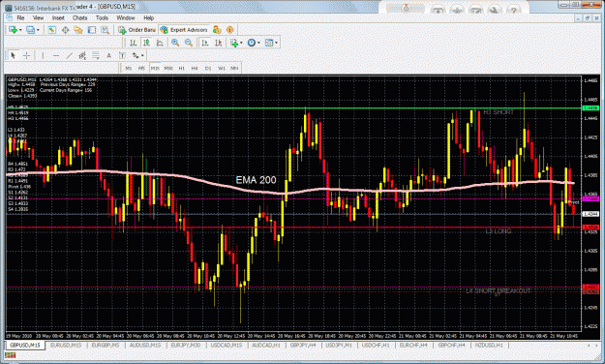Viewport: 605px width, 364px height.
Task: Click the H3 SHORT level label
Action: pyautogui.click(x=499, y=112)
